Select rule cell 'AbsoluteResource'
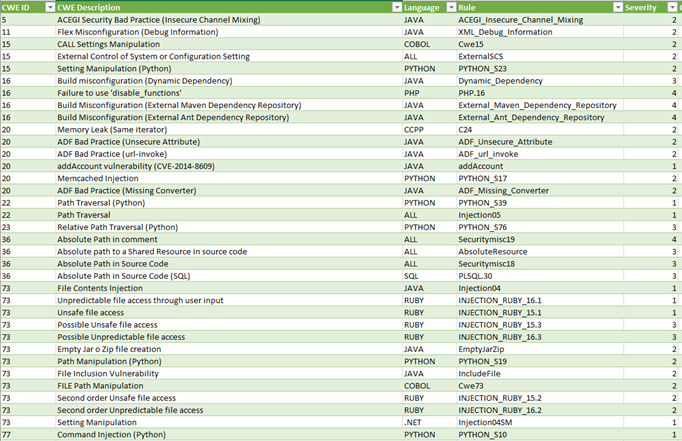 [x=540, y=251]
